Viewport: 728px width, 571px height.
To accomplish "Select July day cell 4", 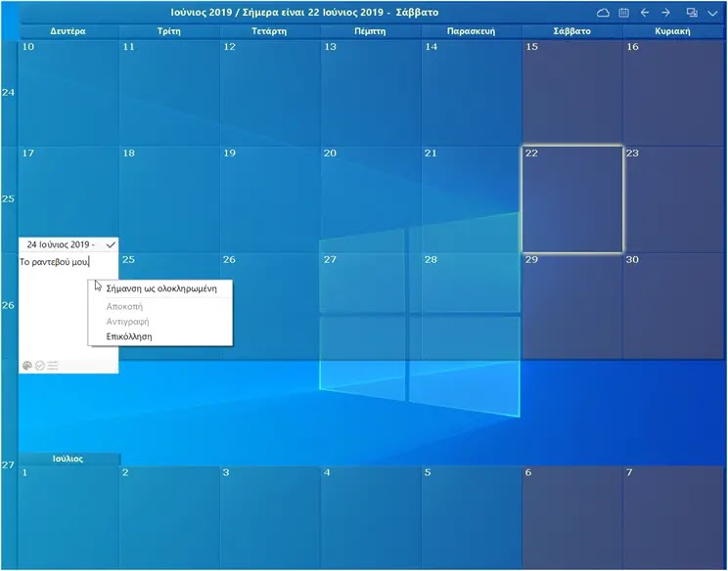I will (371, 517).
